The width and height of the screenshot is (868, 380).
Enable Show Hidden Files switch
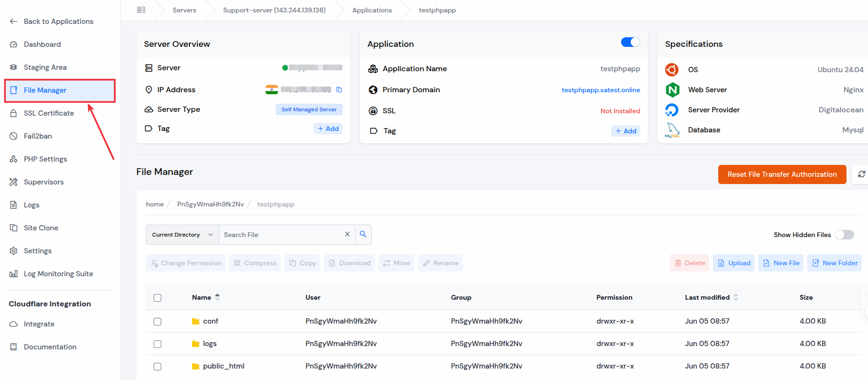(x=844, y=235)
